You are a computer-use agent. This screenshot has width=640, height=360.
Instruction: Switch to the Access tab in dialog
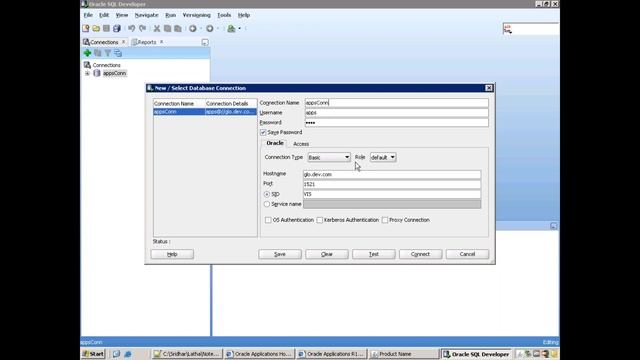301,144
